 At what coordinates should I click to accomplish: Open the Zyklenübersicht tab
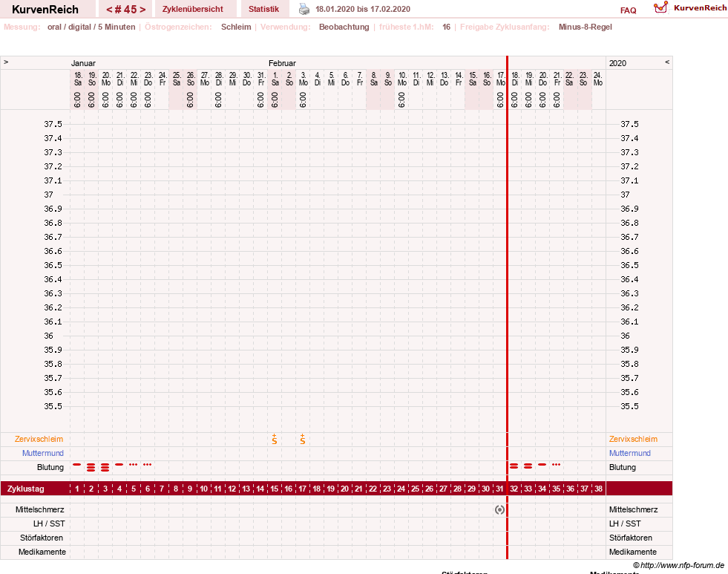click(193, 9)
